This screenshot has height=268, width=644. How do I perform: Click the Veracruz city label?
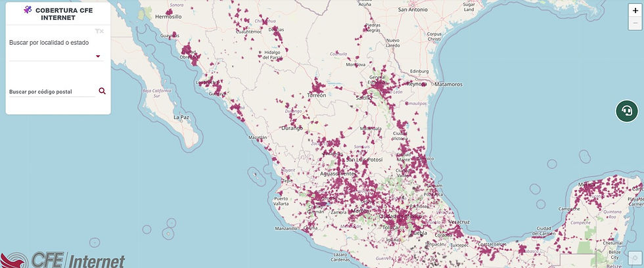pos(459,222)
